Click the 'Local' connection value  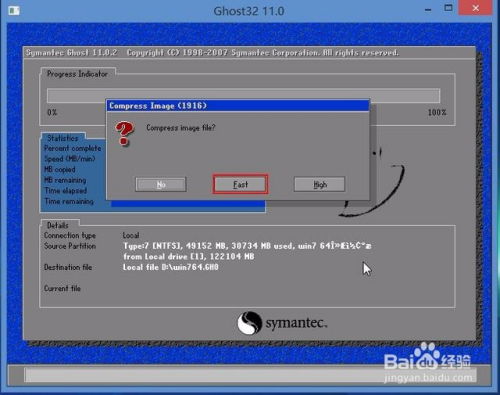(131, 235)
